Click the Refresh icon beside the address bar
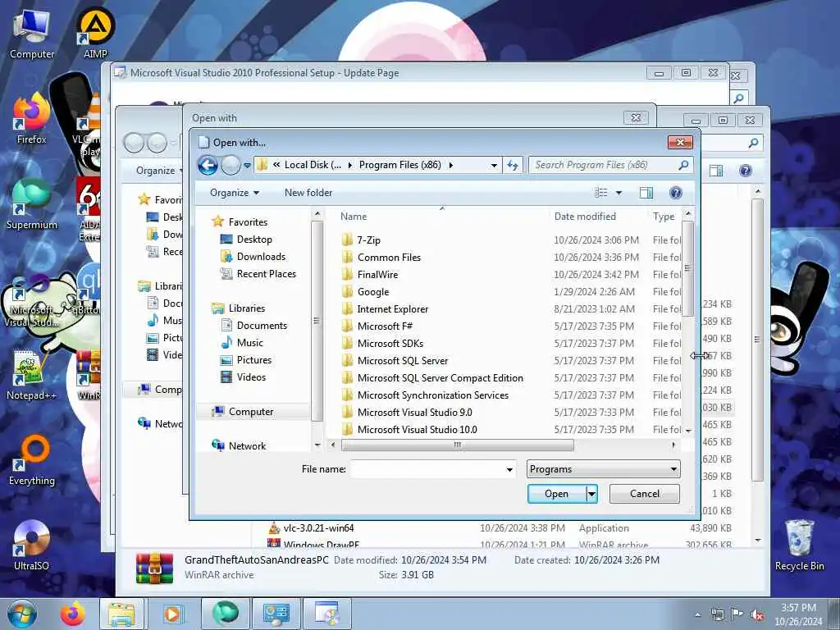Viewport: 840px width, 630px height. click(x=513, y=166)
